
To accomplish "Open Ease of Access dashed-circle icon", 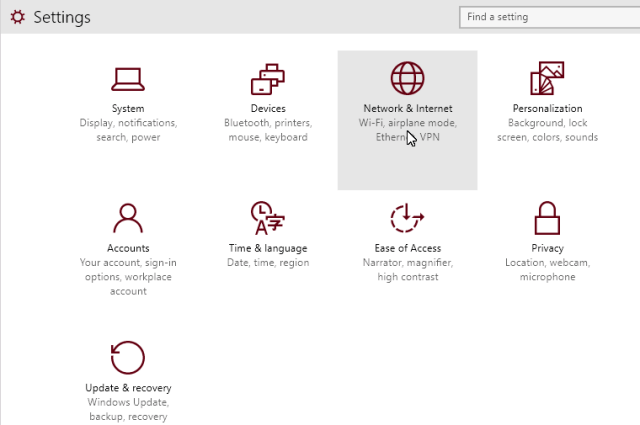I will [x=407, y=218].
